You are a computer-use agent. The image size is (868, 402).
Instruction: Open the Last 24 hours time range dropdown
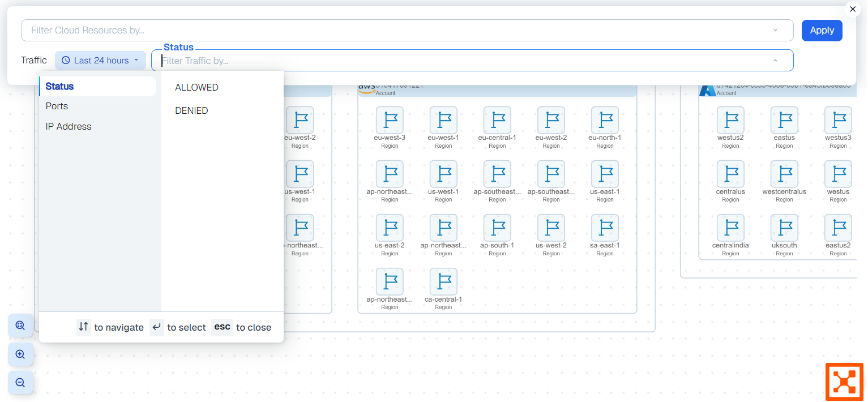point(100,61)
